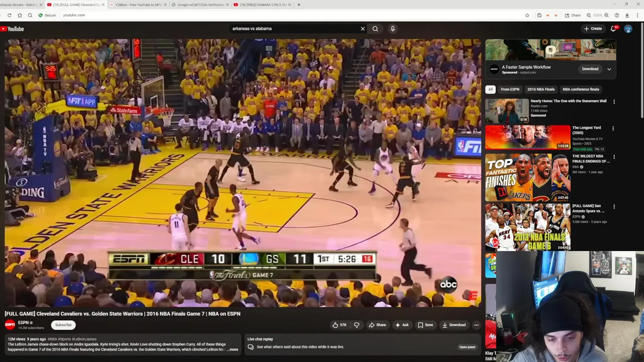The width and height of the screenshot is (644, 362).
Task: Bookmark this page with the star
Action: (527, 15)
